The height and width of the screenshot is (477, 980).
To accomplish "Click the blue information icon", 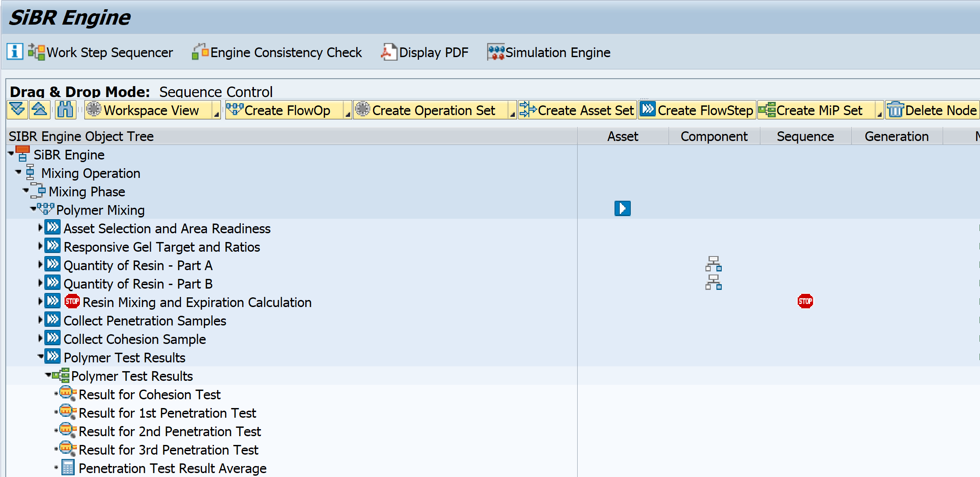I will pos(14,52).
